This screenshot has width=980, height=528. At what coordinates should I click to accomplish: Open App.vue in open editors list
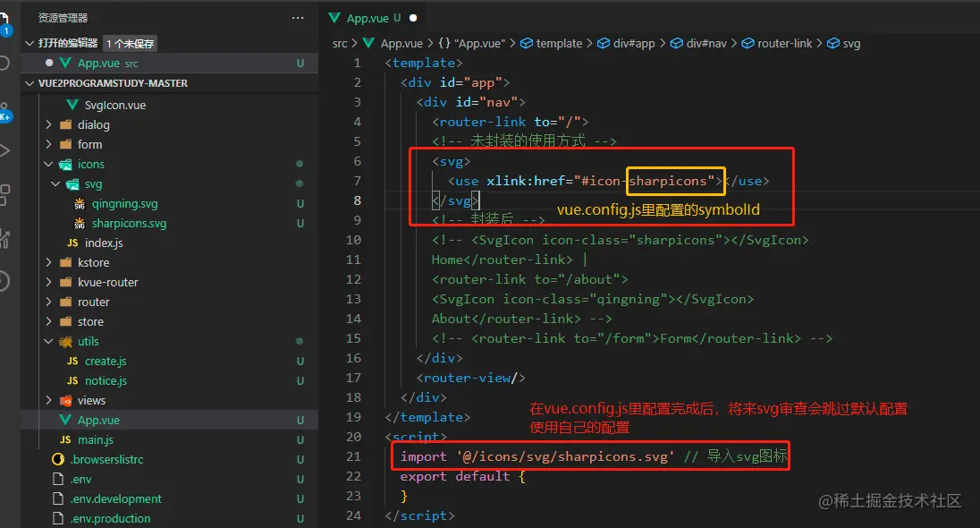(169, 64)
